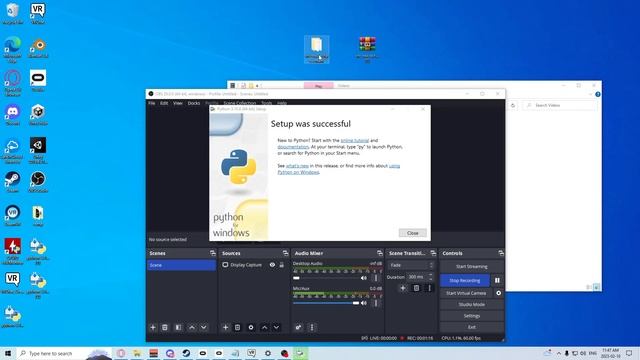Mute Mic/Aux speaker icon
640x360 pixels.
click(x=364, y=303)
